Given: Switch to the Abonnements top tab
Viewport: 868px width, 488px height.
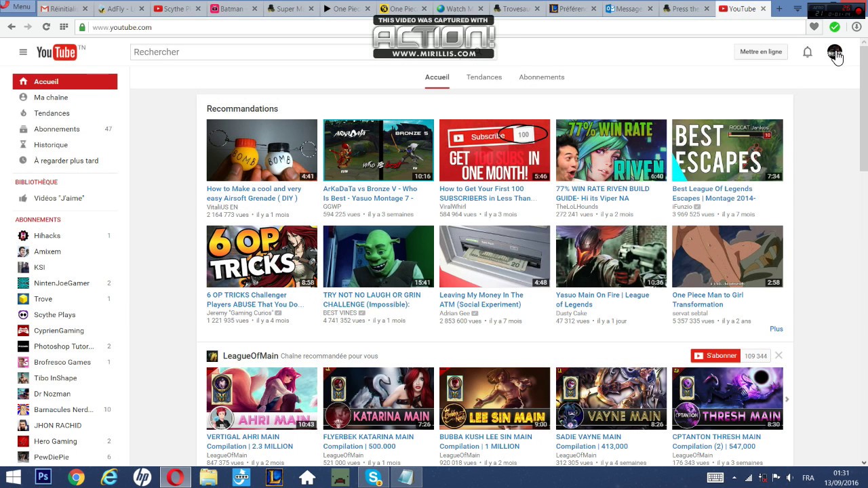Looking at the screenshot, I should coord(542,77).
